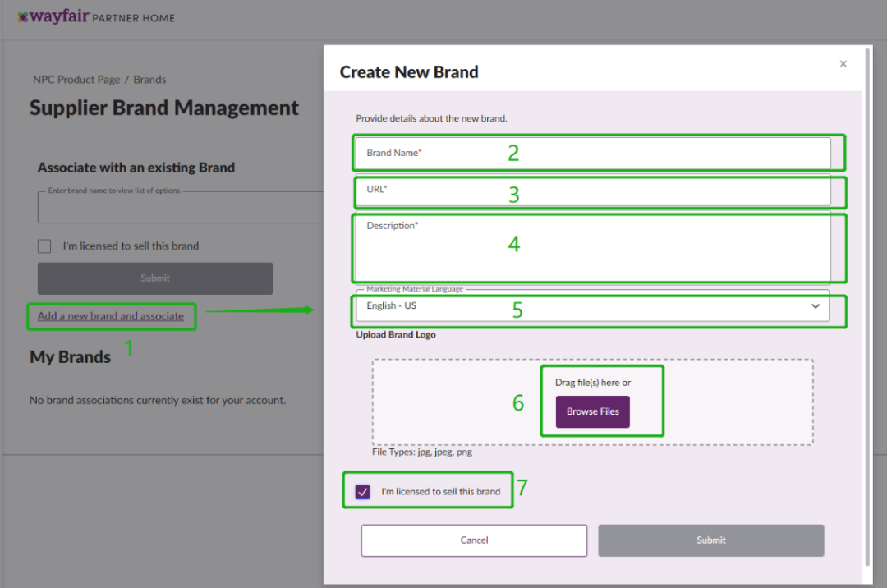887x588 pixels.
Task: Check the licensed checkbox under existing brand
Action: [x=44, y=246]
